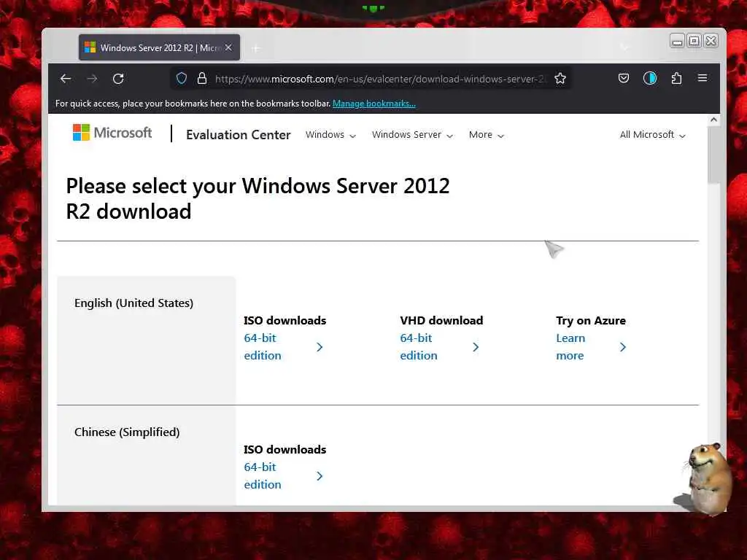The height and width of the screenshot is (560, 747).
Task: Open the list all tabs chevron
Action: click(x=624, y=47)
